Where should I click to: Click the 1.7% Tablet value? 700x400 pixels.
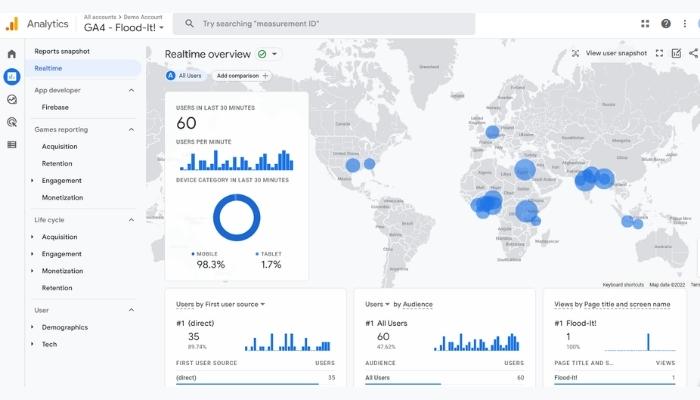[x=271, y=265]
